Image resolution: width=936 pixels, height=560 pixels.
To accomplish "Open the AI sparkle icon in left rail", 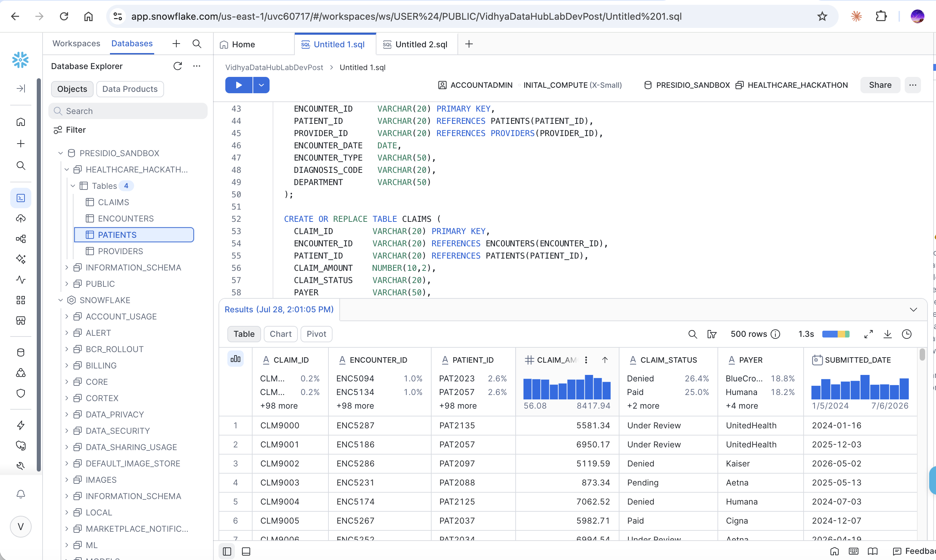I will (21, 259).
